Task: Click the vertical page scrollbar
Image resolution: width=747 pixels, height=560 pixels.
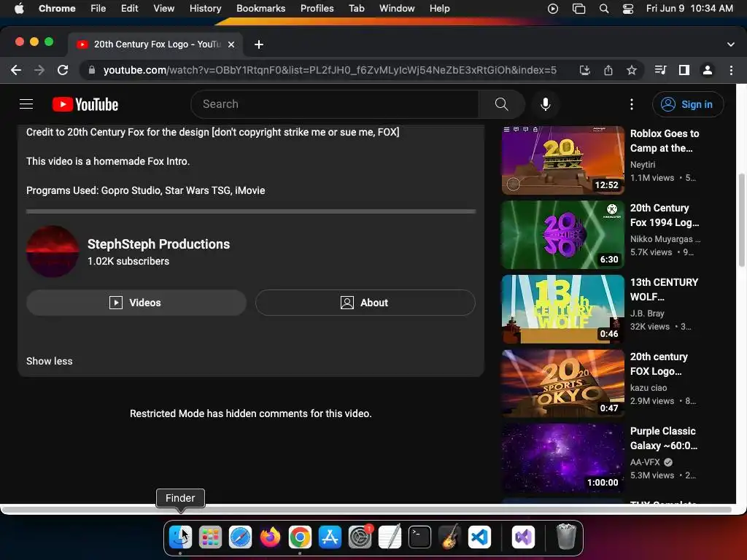Action: pos(741,220)
